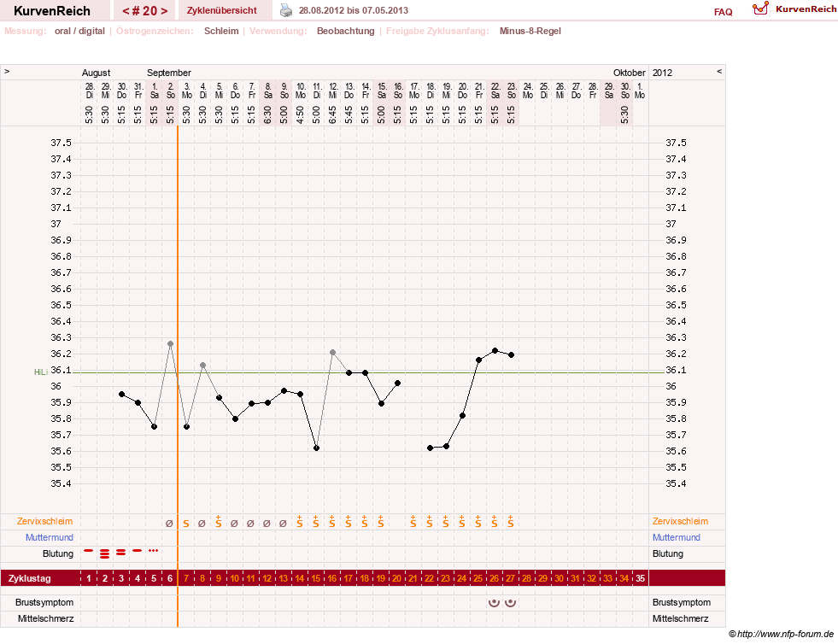Click the 'Minus-8-Regel' value
The height and width of the screenshot is (644, 838).
(530, 31)
